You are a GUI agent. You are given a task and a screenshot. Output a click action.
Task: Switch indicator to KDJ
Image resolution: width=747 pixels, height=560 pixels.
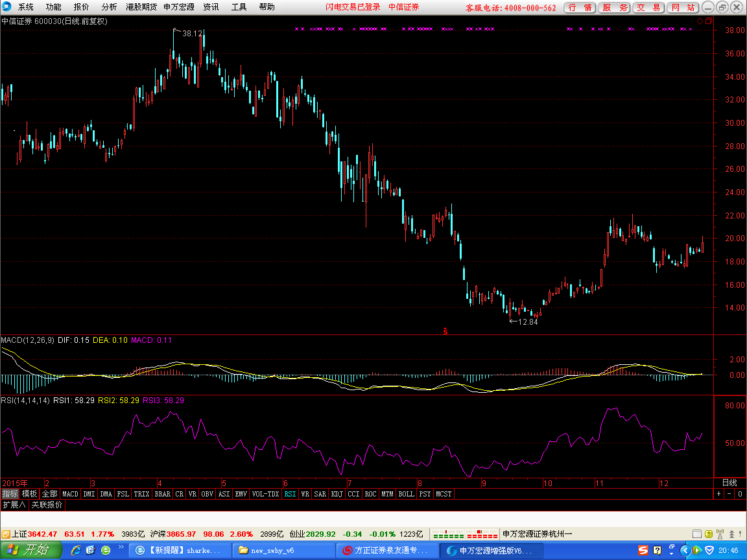337,494
